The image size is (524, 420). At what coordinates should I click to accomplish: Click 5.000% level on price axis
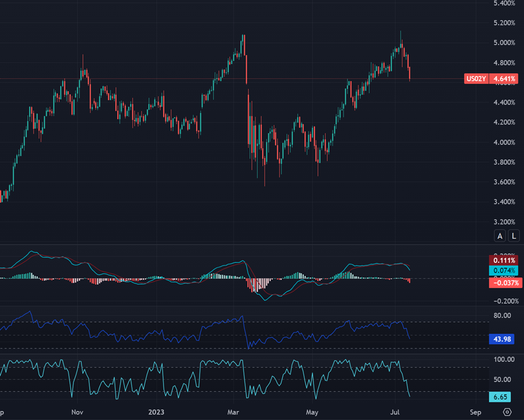tap(504, 43)
